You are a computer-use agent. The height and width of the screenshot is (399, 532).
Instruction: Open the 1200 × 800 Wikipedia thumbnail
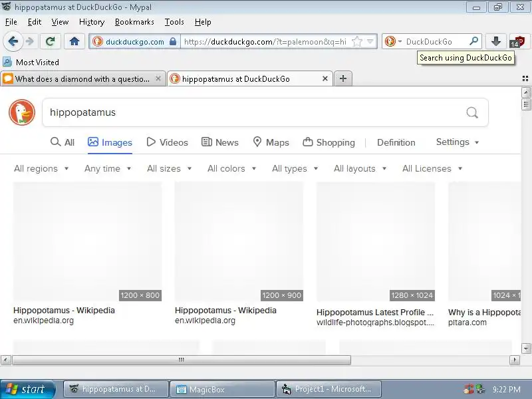coord(88,241)
